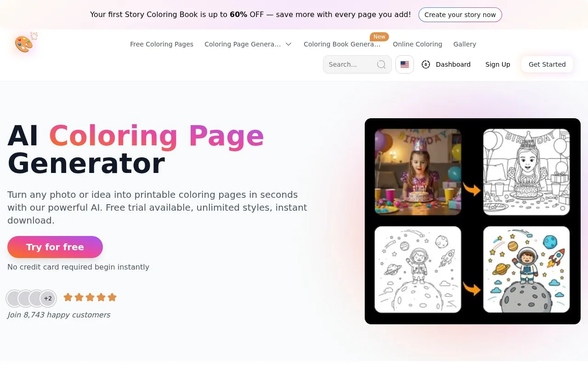Click the 60% OFF promo banner text
The height and width of the screenshot is (368, 588).
(x=250, y=15)
